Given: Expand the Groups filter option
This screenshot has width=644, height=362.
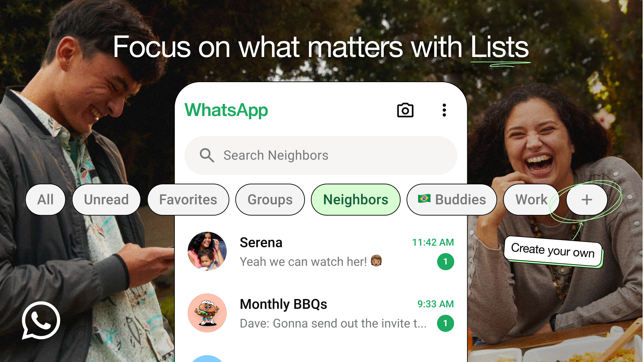Looking at the screenshot, I should (270, 199).
